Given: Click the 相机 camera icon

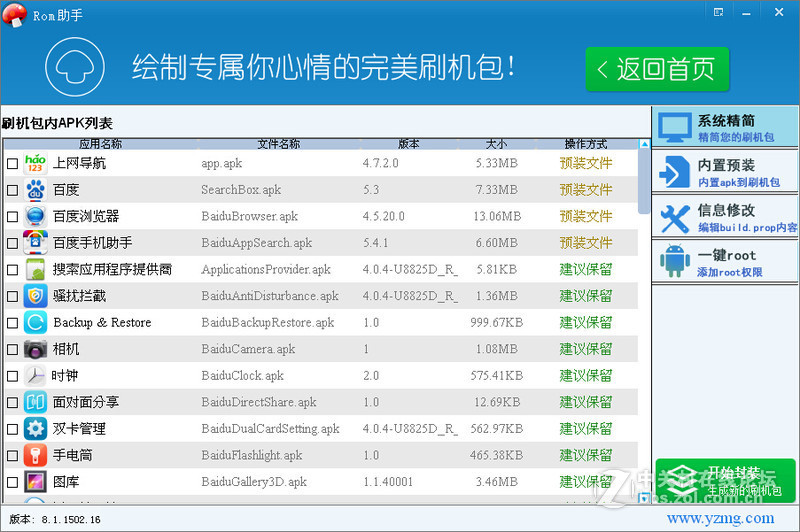Looking at the screenshot, I should click(x=35, y=349).
